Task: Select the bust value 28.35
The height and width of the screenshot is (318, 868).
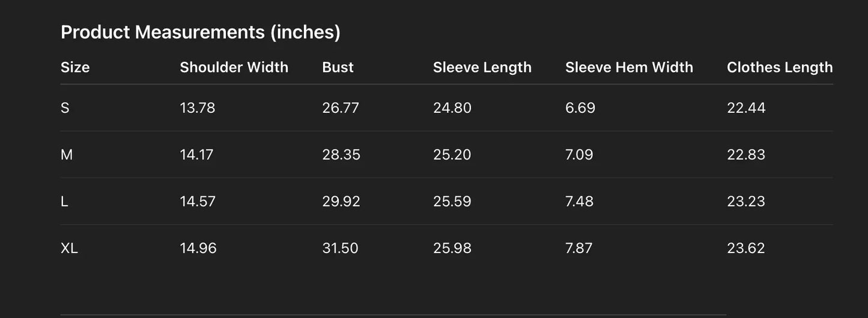Action: pos(341,155)
